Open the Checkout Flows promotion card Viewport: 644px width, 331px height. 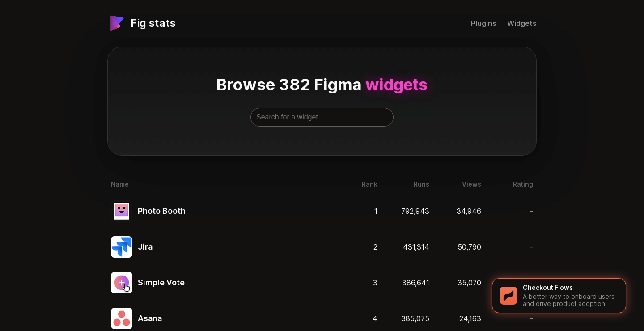click(559, 295)
